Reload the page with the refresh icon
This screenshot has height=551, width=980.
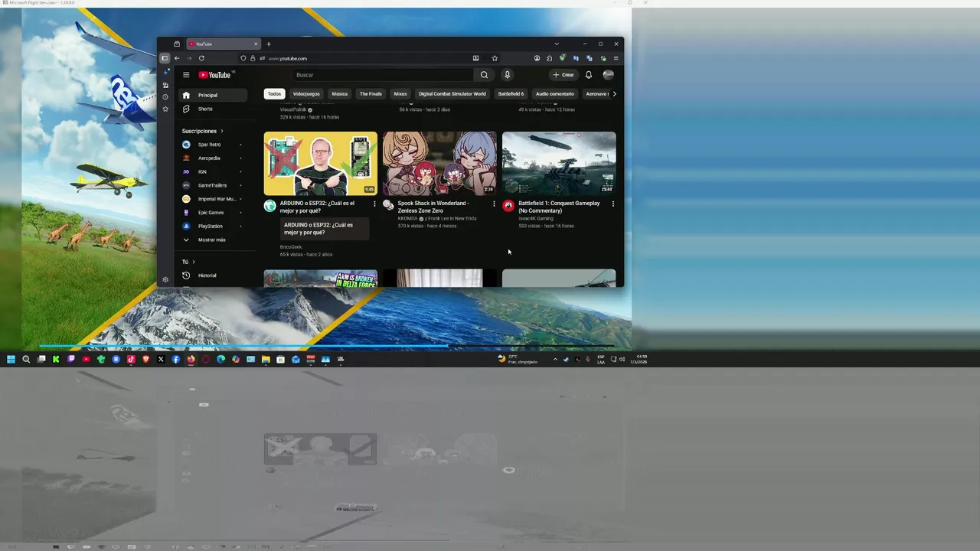pyautogui.click(x=201, y=58)
